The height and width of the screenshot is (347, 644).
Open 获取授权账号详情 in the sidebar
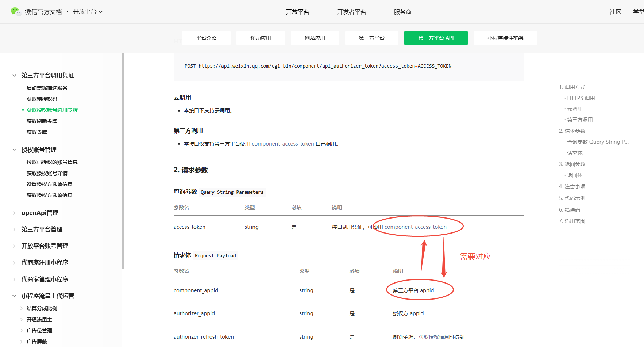point(47,173)
